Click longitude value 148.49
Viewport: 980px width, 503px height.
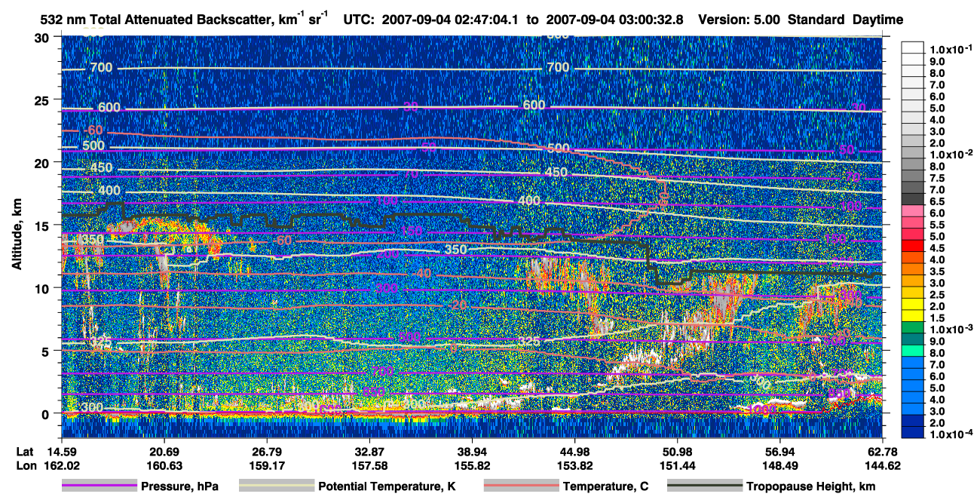779,465
